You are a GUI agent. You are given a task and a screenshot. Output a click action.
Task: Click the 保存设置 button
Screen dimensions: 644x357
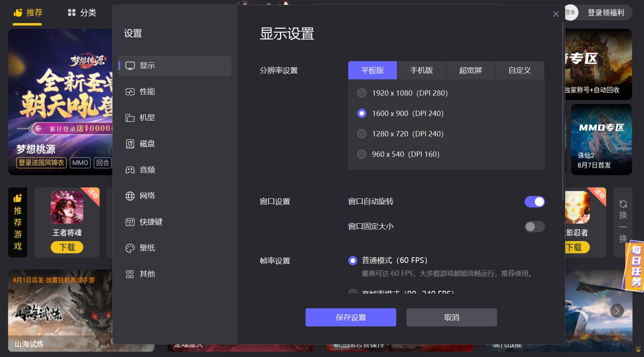[x=351, y=317]
